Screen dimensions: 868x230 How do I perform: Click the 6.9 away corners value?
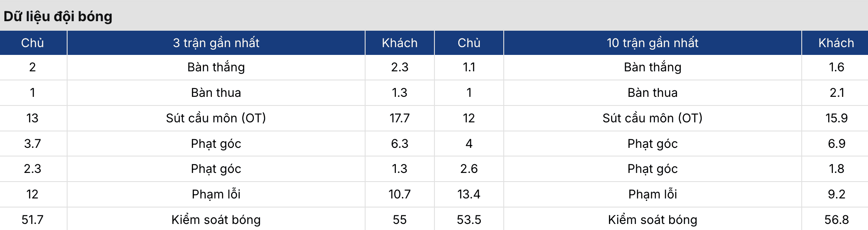836,144
